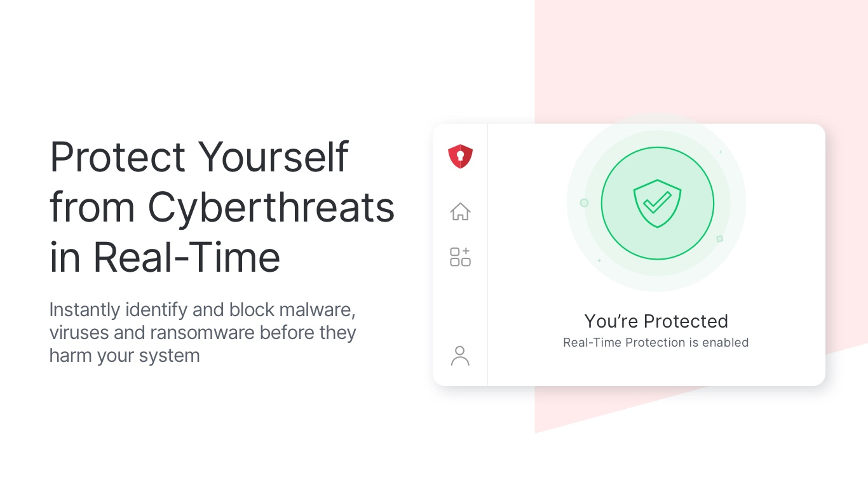The height and width of the screenshot is (499, 868).
Task: Click the "Protect Yourself" headline line
Action: click(x=199, y=157)
